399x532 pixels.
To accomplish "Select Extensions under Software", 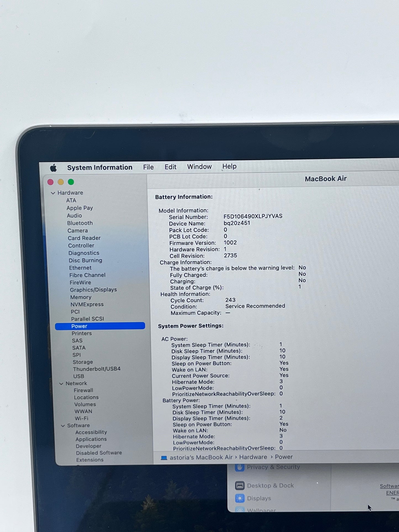I will point(90,460).
